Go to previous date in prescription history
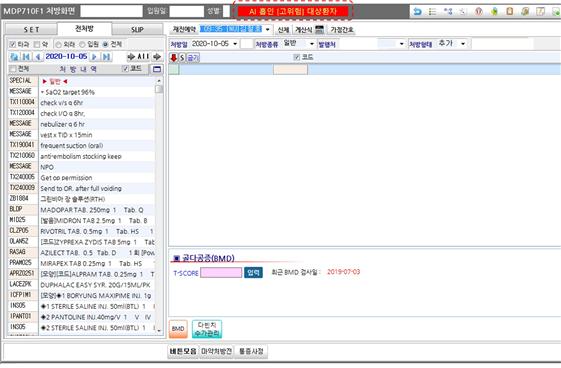The width and height of the screenshot is (561, 368). pyautogui.click(x=38, y=57)
